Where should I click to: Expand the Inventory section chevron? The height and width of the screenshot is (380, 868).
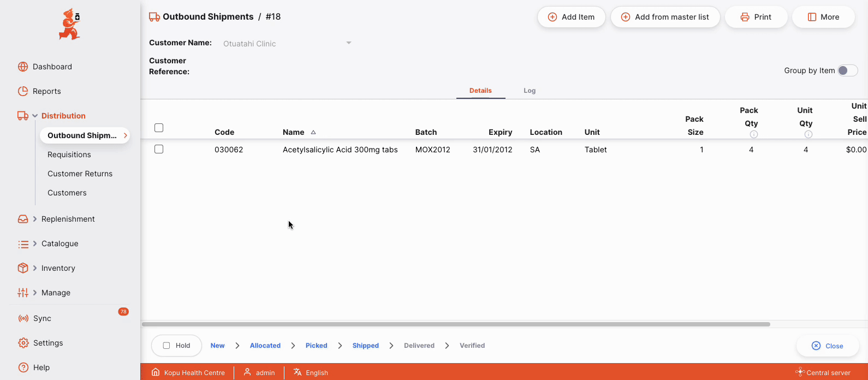click(x=35, y=268)
